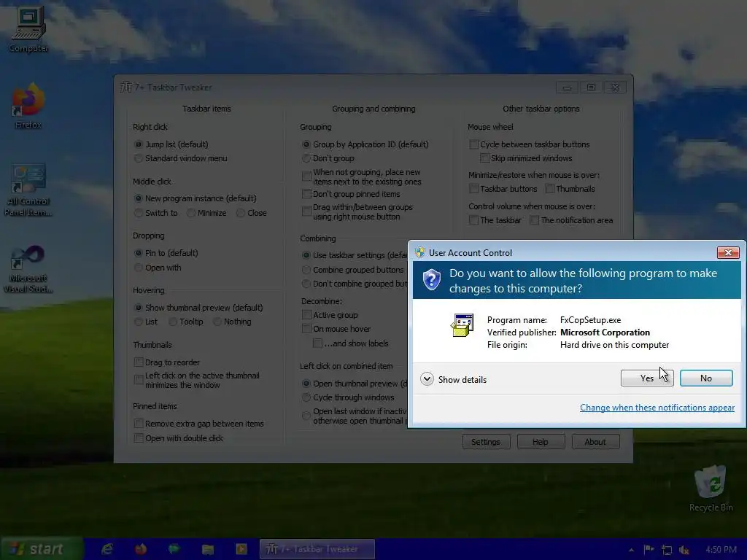Enable The notification area volume checkbox
The image size is (747, 560).
tap(535, 220)
